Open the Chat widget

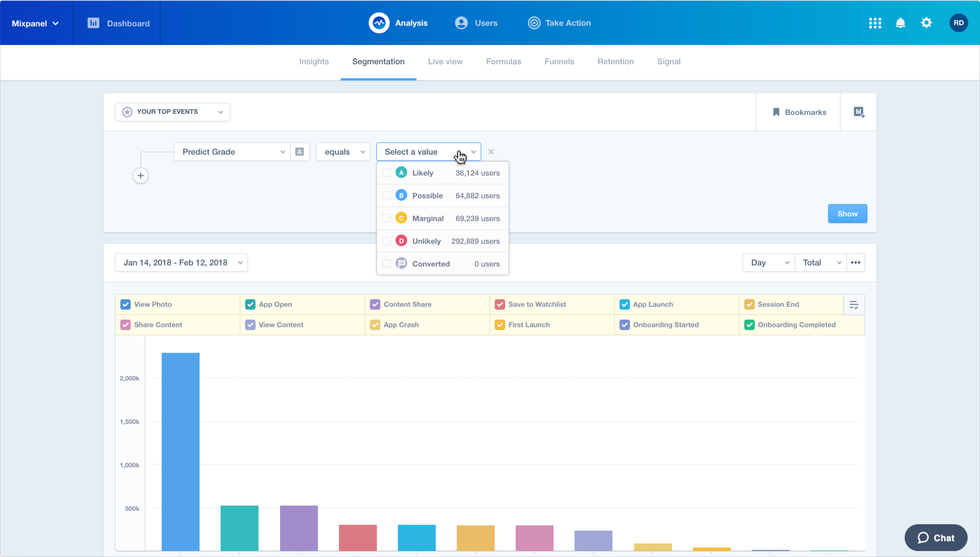(936, 538)
